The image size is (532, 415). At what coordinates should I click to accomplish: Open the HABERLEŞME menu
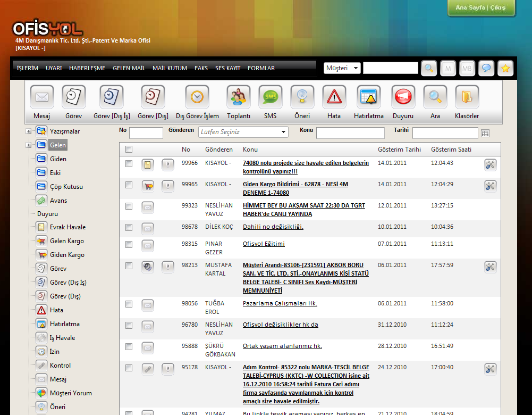(x=87, y=68)
